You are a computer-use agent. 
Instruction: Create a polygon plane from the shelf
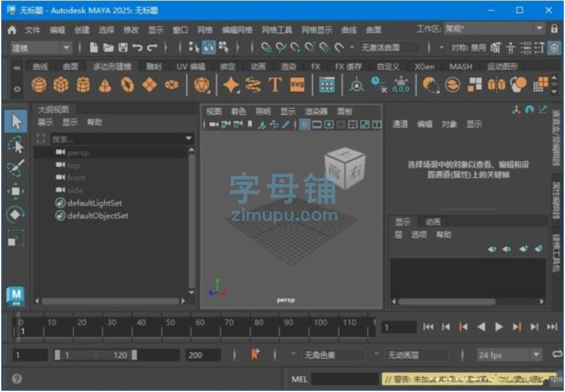pyautogui.click(x=149, y=85)
